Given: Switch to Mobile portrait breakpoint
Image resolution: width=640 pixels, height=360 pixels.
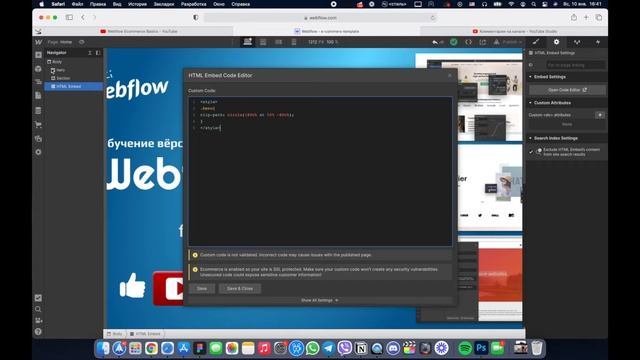Looking at the screenshot, I should (294, 42).
